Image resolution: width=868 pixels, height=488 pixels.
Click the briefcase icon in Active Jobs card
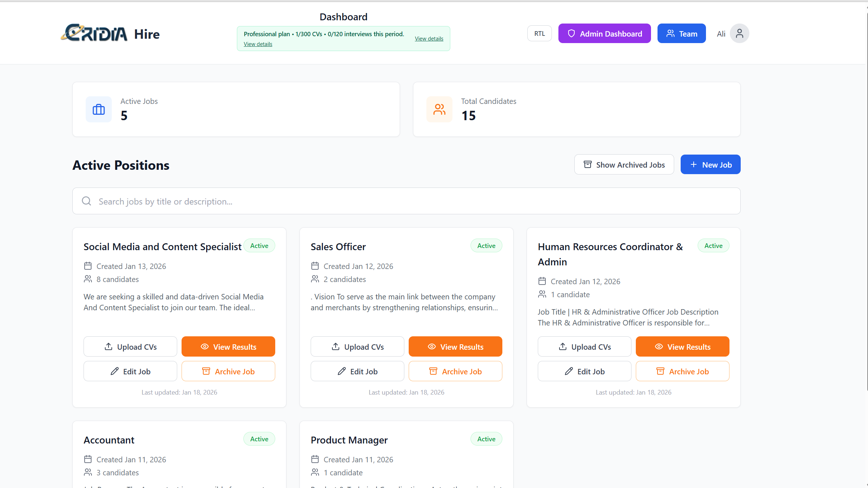pos(98,109)
